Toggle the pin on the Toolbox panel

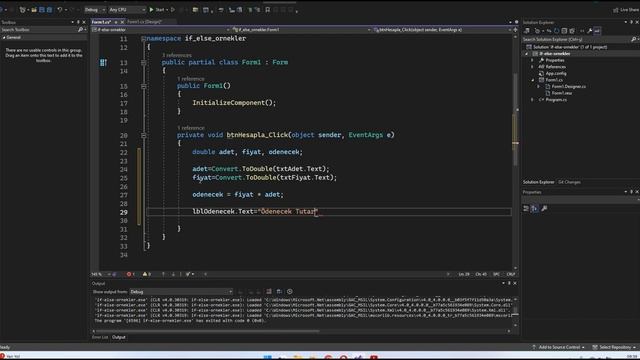point(78,22)
